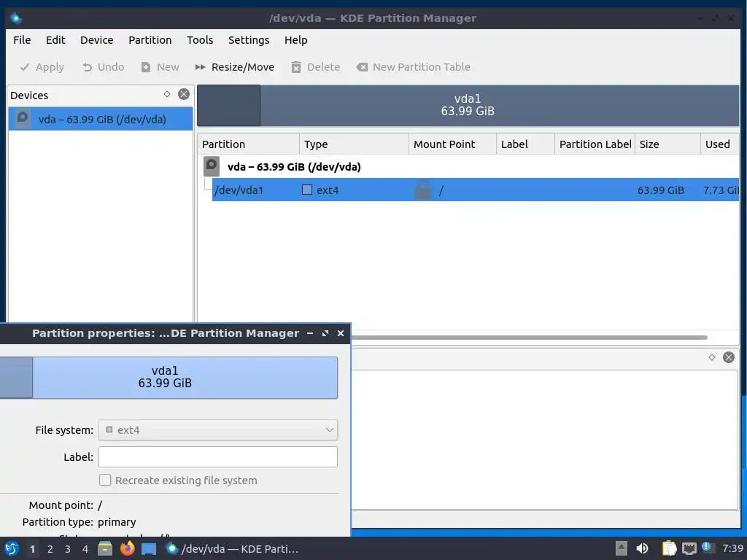The height and width of the screenshot is (560, 747).
Task: Click the 7.73 GiB used cell
Action: coord(721,190)
